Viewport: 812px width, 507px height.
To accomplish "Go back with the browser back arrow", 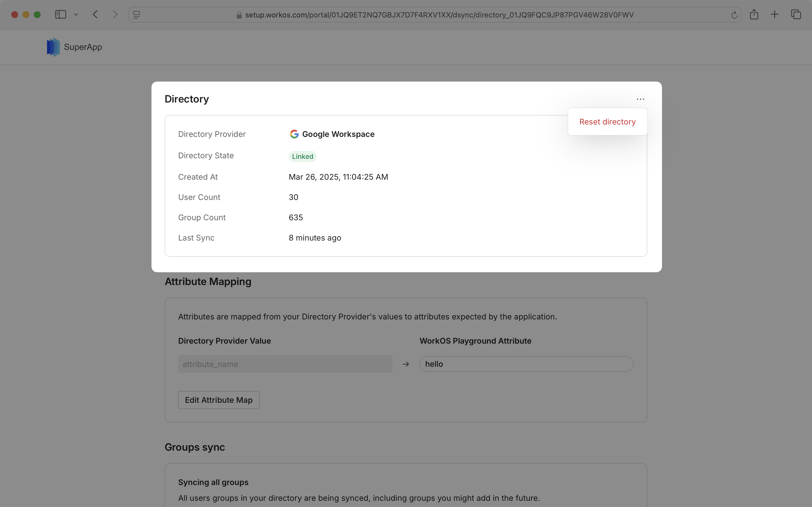I will click(95, 14).
